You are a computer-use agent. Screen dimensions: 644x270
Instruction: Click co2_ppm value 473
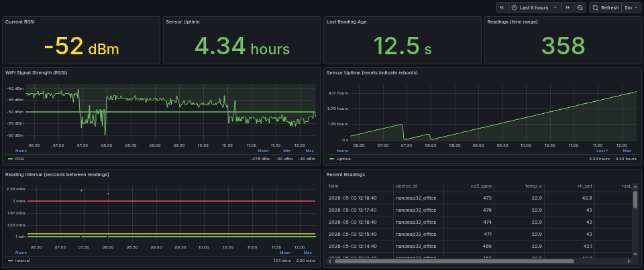487,198
